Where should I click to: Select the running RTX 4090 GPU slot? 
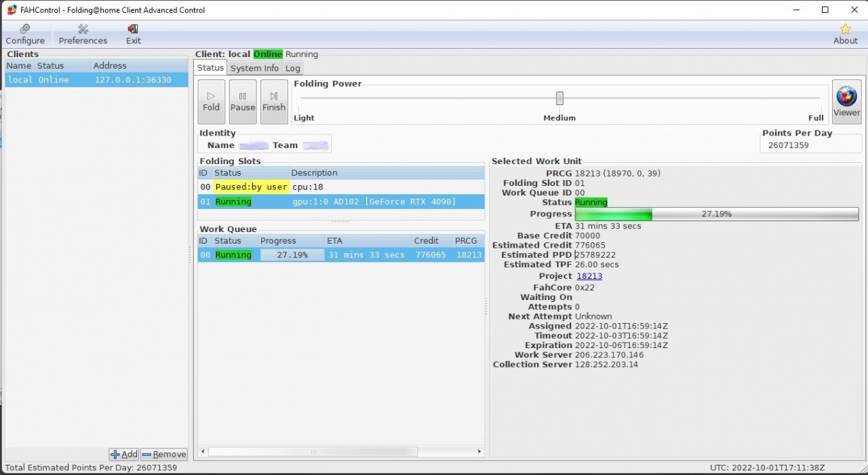(341, 202)
